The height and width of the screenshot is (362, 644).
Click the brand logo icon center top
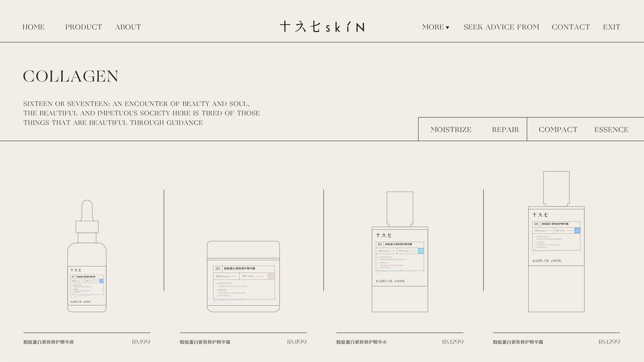(x=322, y=27)
